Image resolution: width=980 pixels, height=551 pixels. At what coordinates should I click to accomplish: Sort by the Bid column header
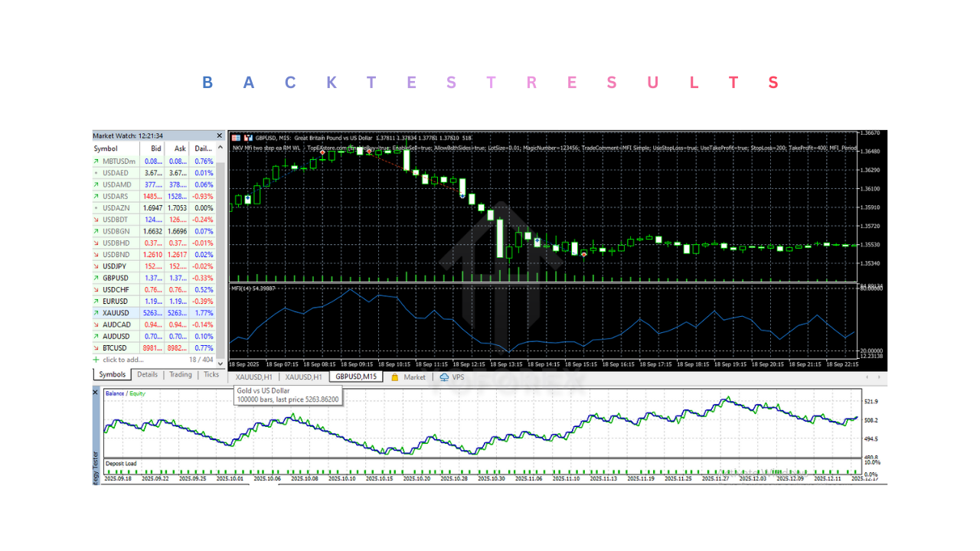[156, 148]
